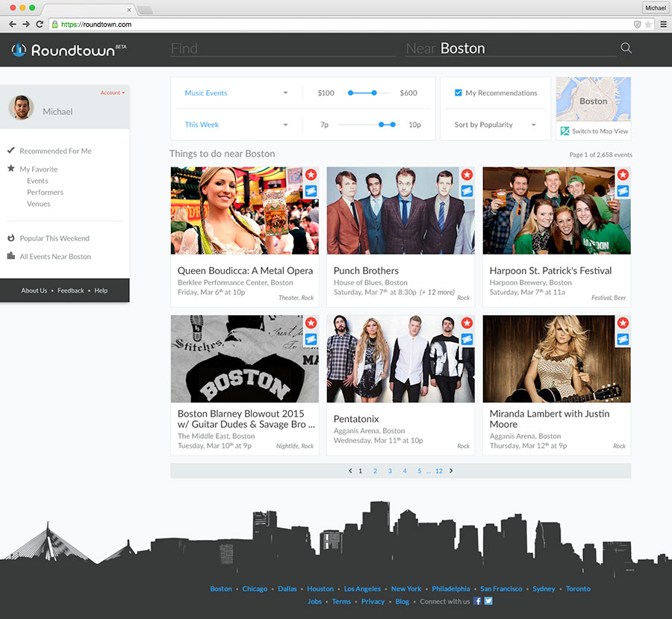
Task: Select My Favorite in the sidebar
Action: click(39, 169)
